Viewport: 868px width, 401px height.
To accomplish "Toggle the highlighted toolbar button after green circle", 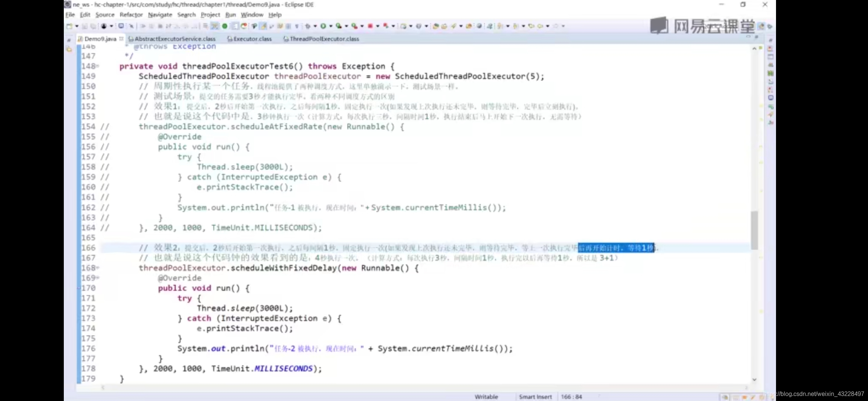I will [x=235, y=26].
